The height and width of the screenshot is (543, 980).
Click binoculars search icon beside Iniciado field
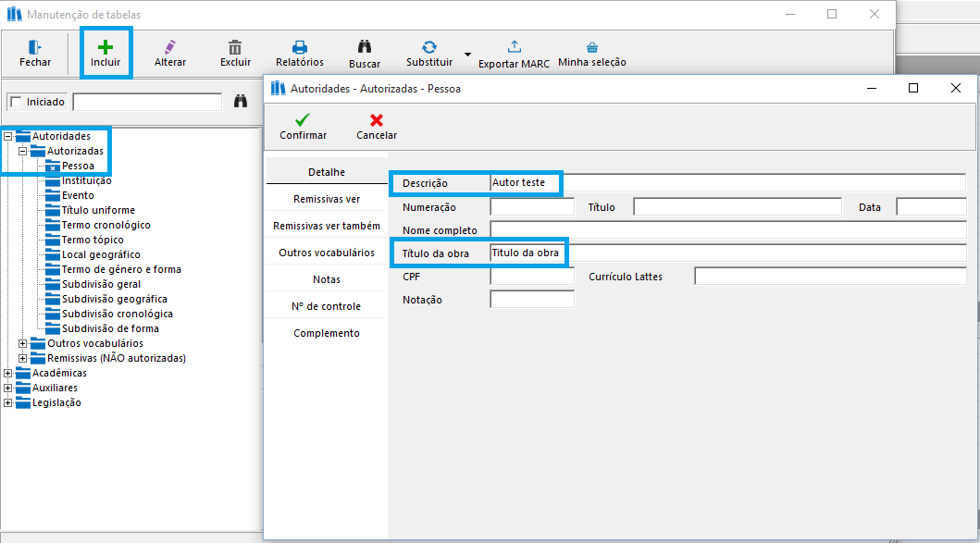coord(241,101)
